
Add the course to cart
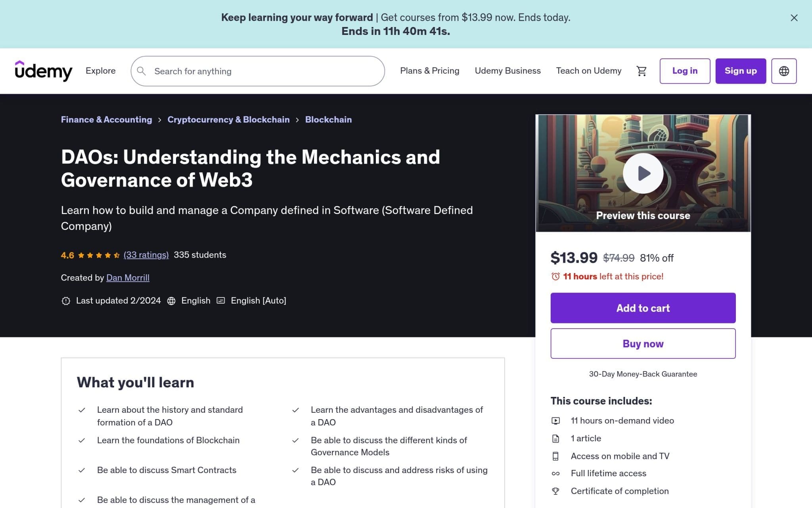point(643,308)
